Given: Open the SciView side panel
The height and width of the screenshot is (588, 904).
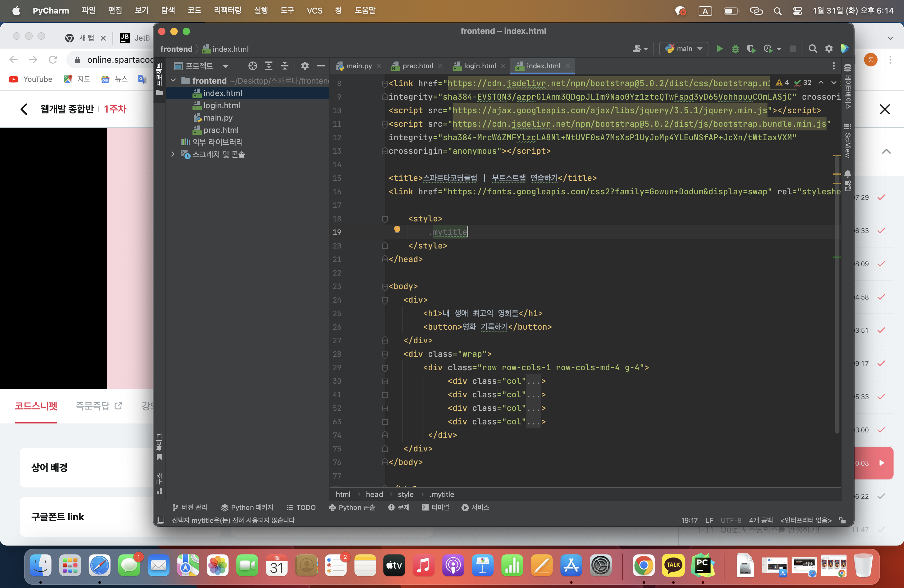Looking at the screenshot, I should point(847,140).
